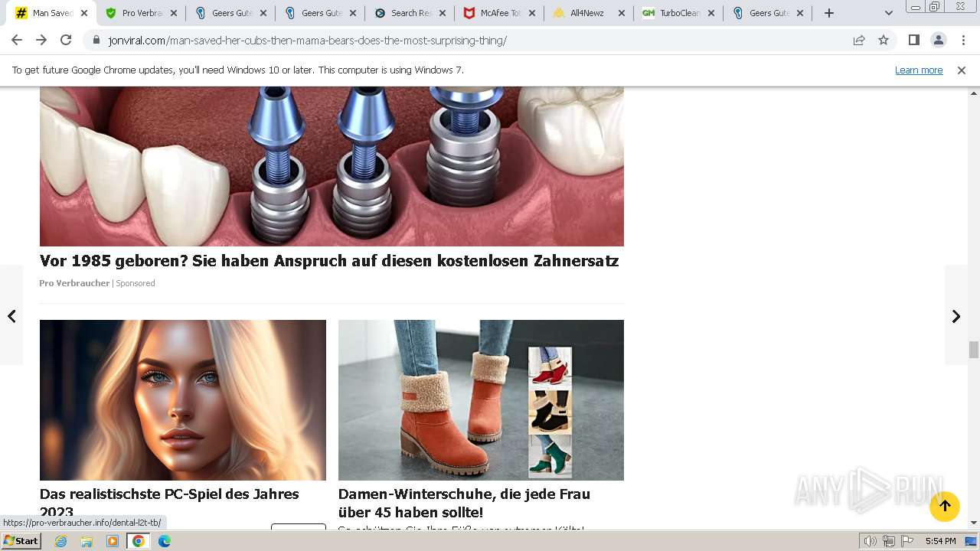Open the Das realistischste PC-Spiel headline
Viewport: 980px width, 551px height.
click(x=169, y=503)
